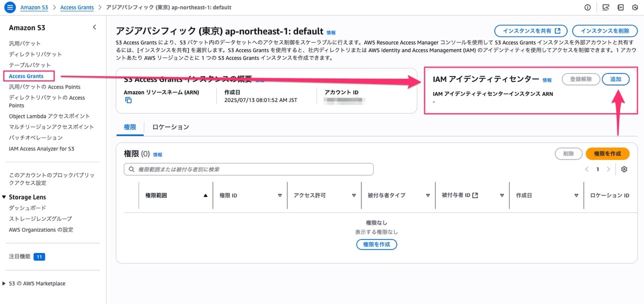644x304 pixels.
Task: Open 汎用バケット in the sidebar
Action: [x=25, y=43]
